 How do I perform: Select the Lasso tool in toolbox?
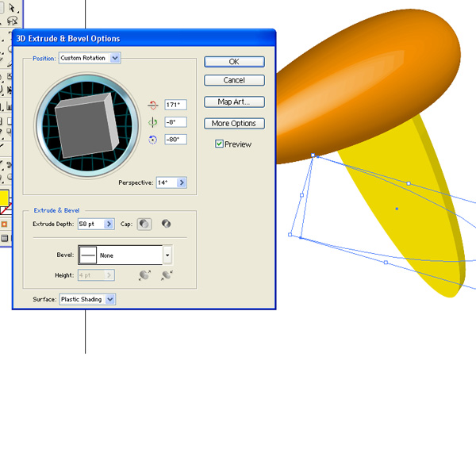coord(12,21)
